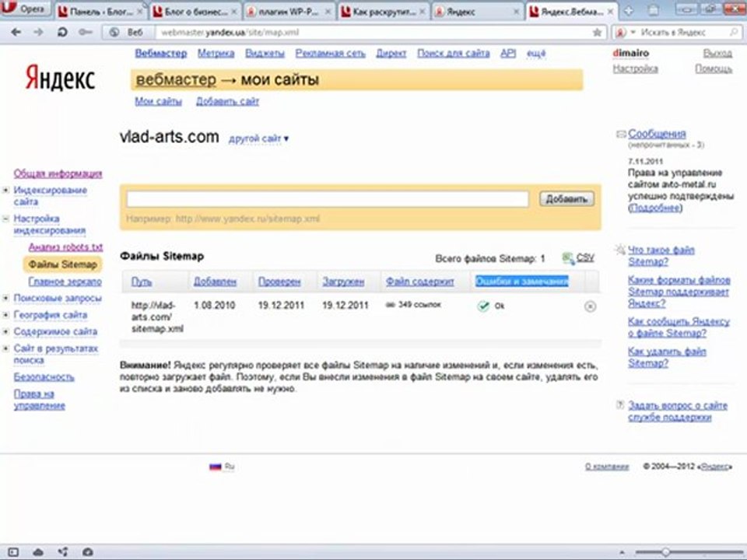
Task: Sort table by 'Добавлен' column
Action: pyautogui.click(x=215, y=282)
